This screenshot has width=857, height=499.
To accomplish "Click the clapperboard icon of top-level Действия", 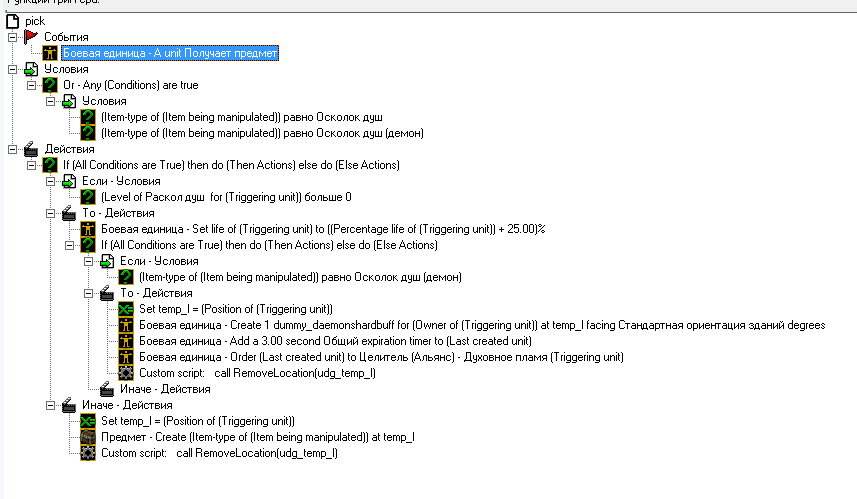I will tap(31, 149).
